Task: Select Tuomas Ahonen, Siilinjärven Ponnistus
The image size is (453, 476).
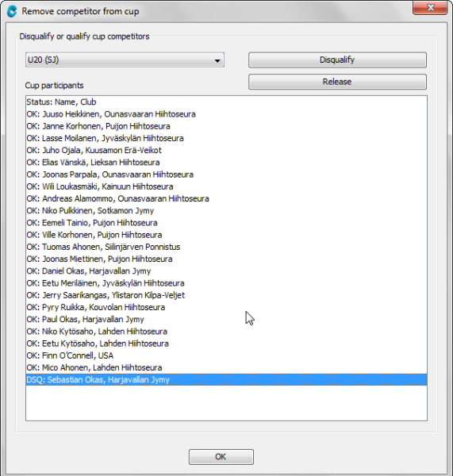Action: 226,247
